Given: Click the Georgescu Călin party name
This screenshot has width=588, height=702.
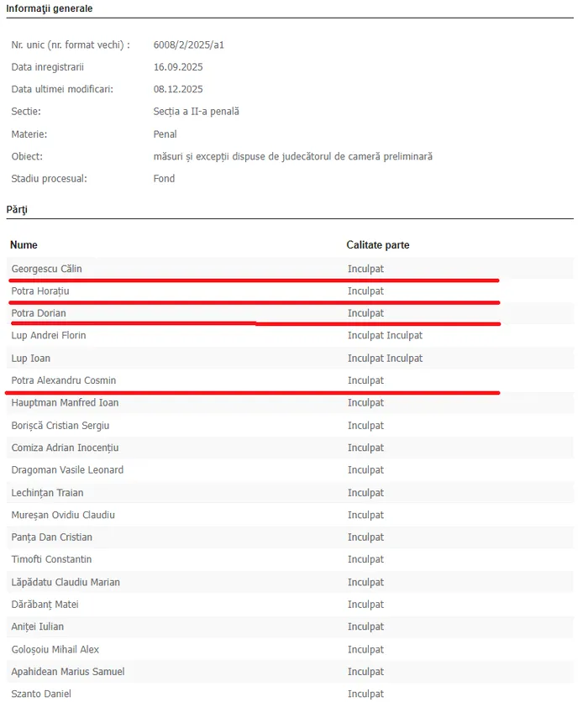Looking at the screenshot, I should (47, 269).
